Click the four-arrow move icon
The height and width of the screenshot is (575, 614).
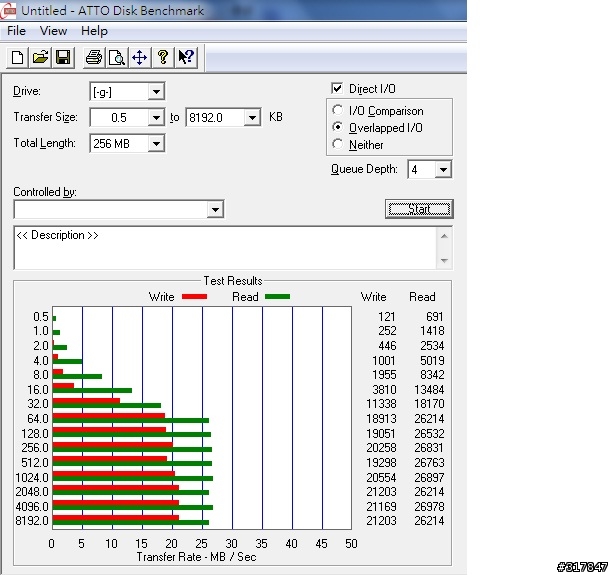(139, 58)
